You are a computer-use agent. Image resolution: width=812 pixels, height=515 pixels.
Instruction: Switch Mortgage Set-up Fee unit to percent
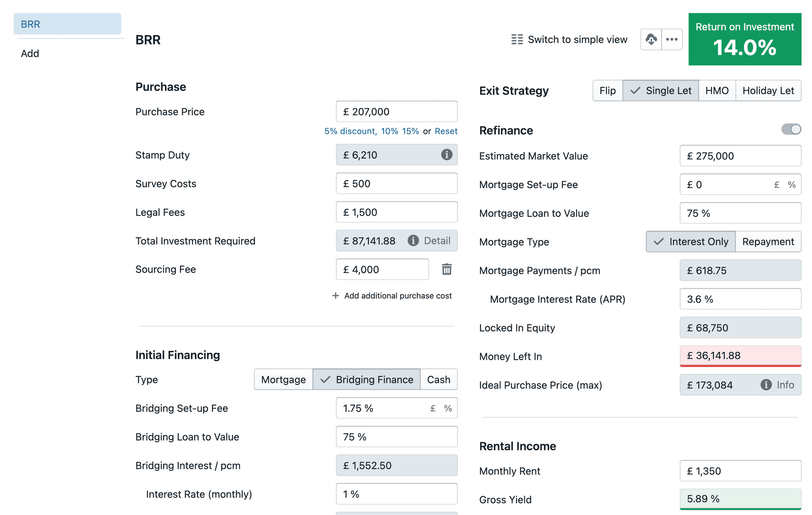click(x=792, y=185)
